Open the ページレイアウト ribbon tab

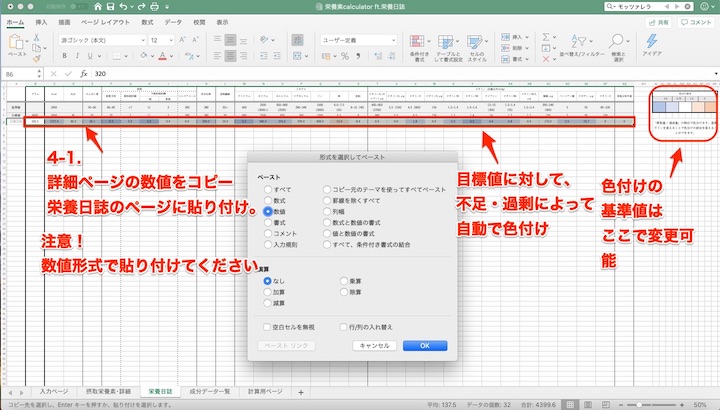point(105,22)
